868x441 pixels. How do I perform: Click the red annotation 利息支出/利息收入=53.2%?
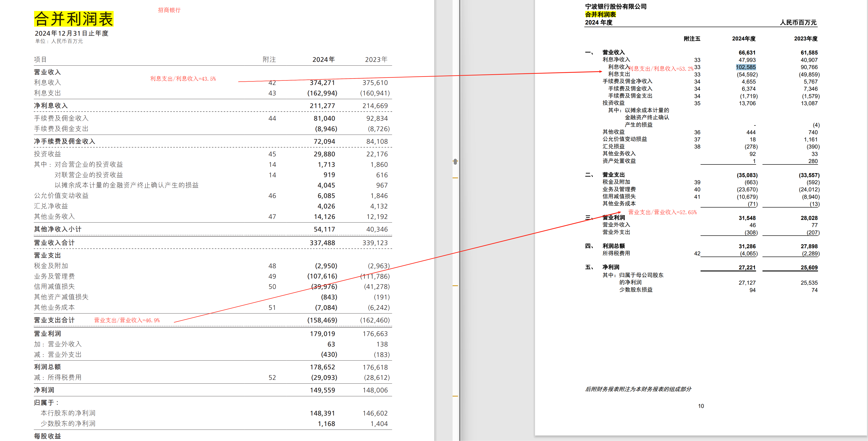click(x=661, y=69)
